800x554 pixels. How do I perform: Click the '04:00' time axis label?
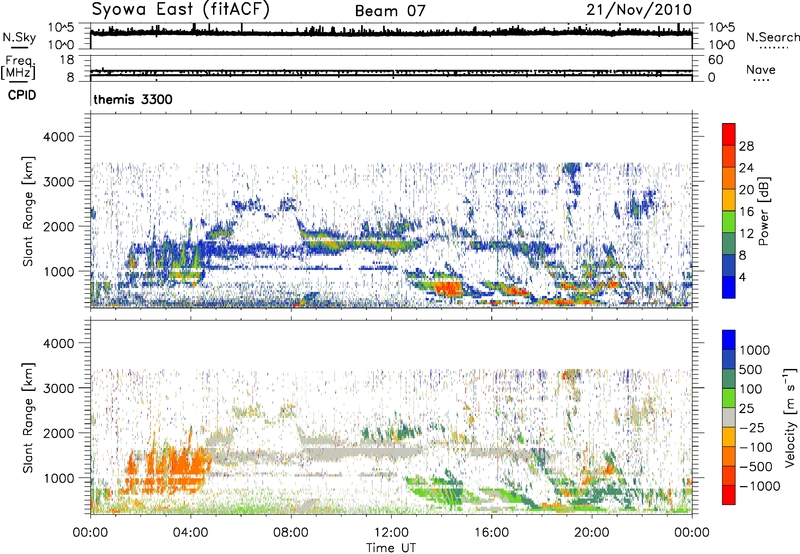[190, 533]
